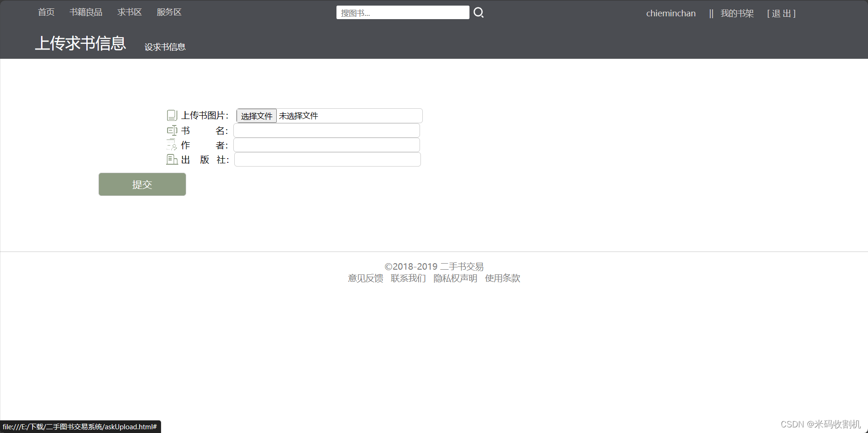The height and width of the screenshot is (433, 868).
Task: Focus the 搜图书 search box
Action: pos(403,13)
